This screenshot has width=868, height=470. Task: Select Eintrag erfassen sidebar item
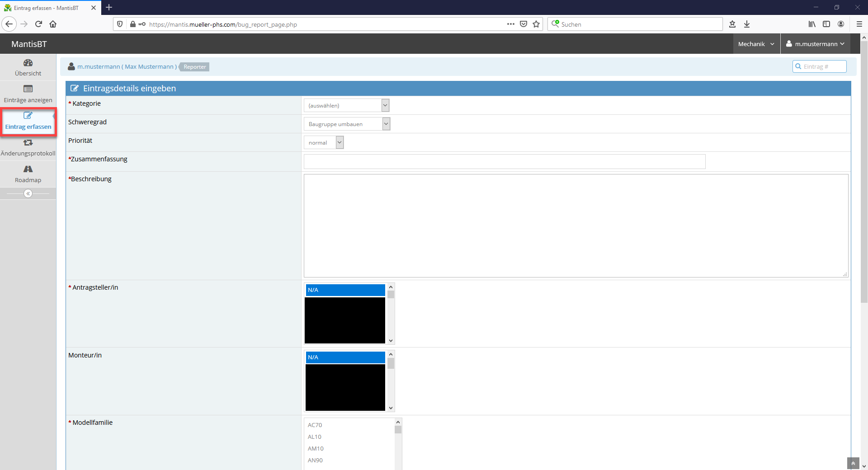[x=28, y=121]
